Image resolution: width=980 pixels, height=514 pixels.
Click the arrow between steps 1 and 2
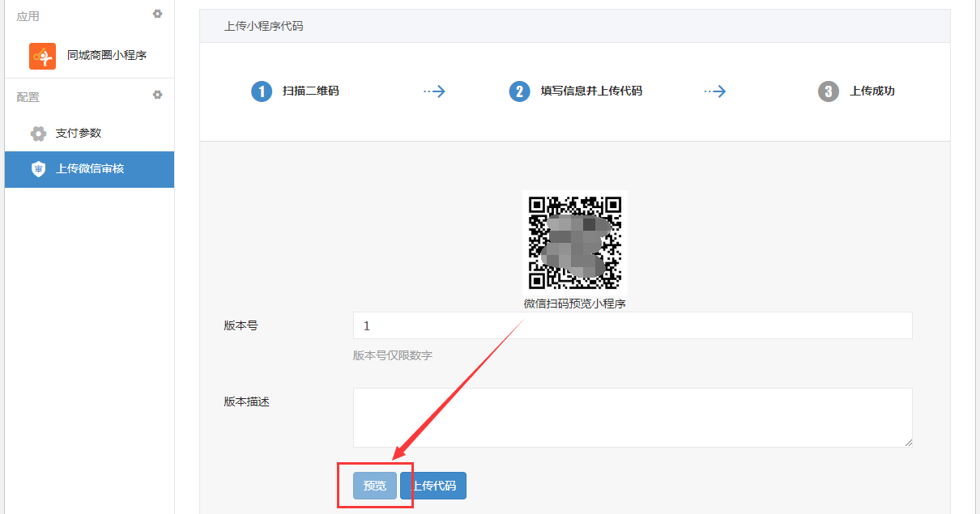(434, 91)
